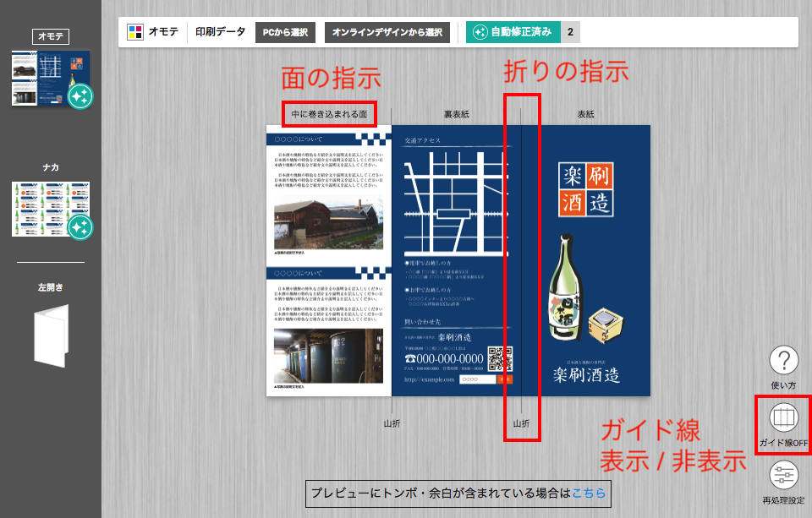
Task: Click the sparkle badge on ナカ thumbnail
Action: 80,226
